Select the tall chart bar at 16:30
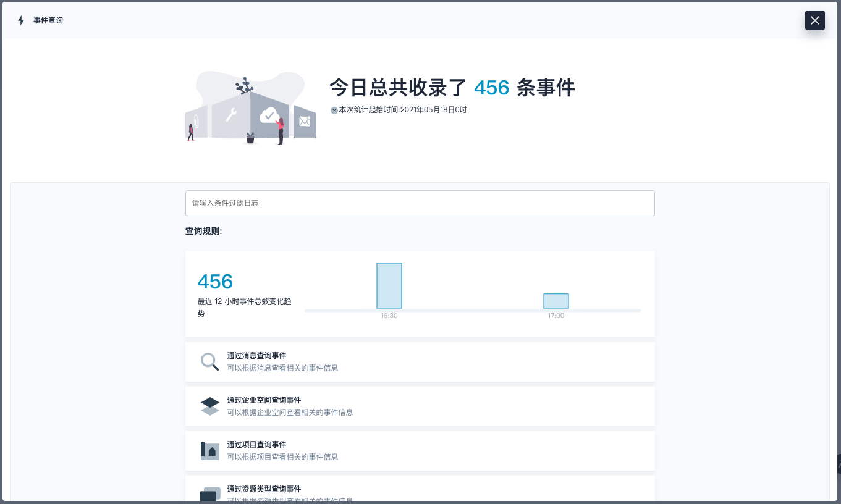The height and width of the screenshot is (504, 841). [389, 285]
